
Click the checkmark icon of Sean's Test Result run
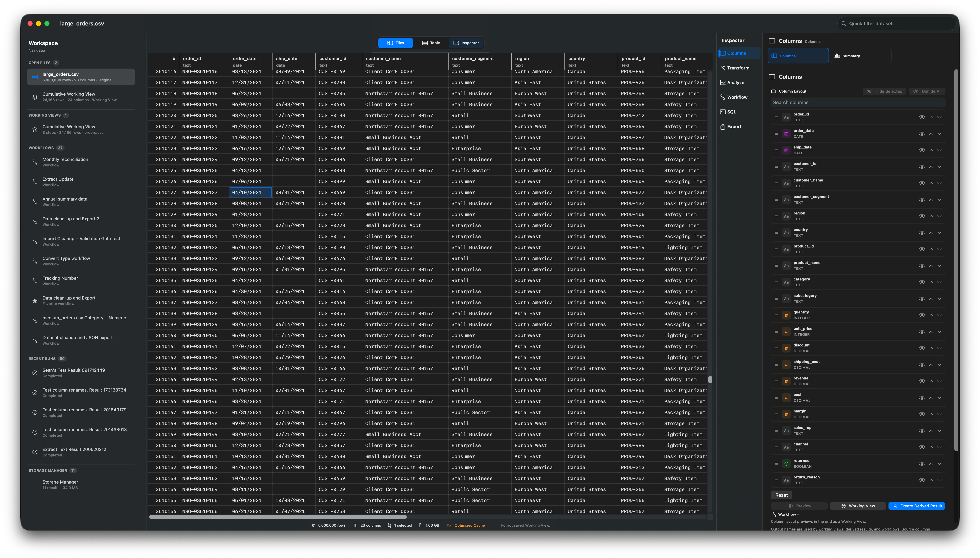click(x=35, y=373)
